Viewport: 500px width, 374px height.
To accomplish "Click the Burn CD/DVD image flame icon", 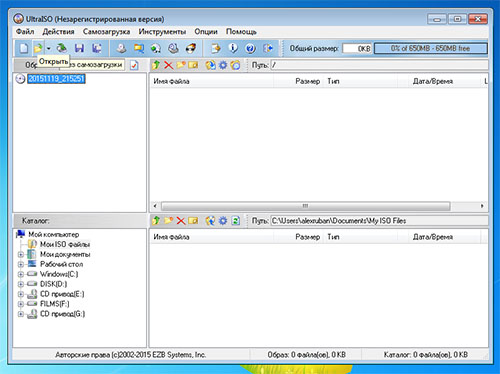I will tap(190, 48).
